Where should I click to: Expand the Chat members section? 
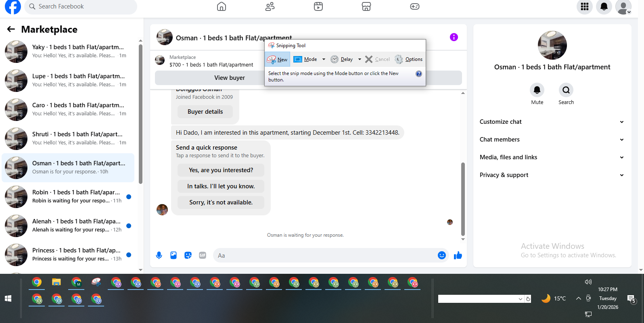[552, 140]
